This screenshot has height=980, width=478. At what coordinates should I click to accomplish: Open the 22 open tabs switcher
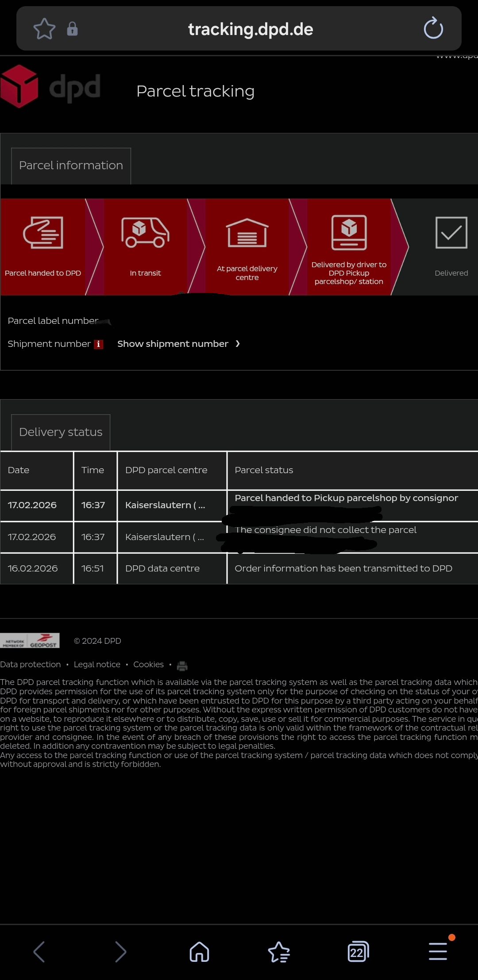(x=358, y=952)
